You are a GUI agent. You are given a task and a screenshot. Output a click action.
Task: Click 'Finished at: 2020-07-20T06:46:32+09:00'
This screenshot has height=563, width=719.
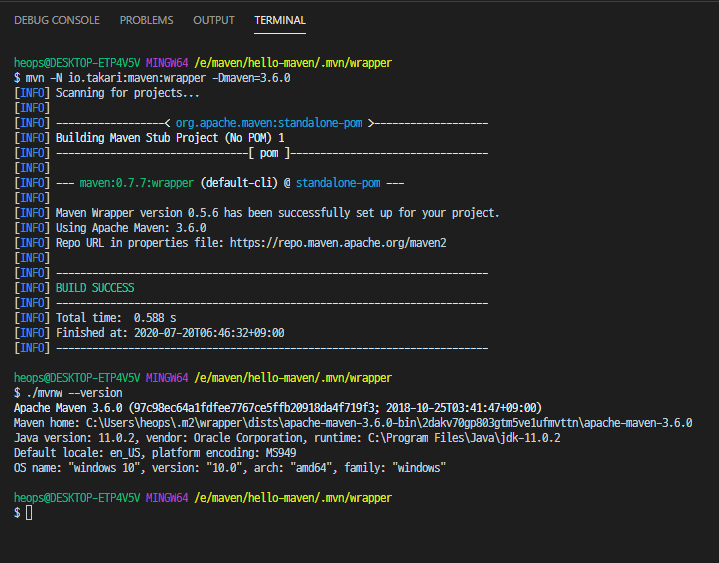tap(170, 333)
